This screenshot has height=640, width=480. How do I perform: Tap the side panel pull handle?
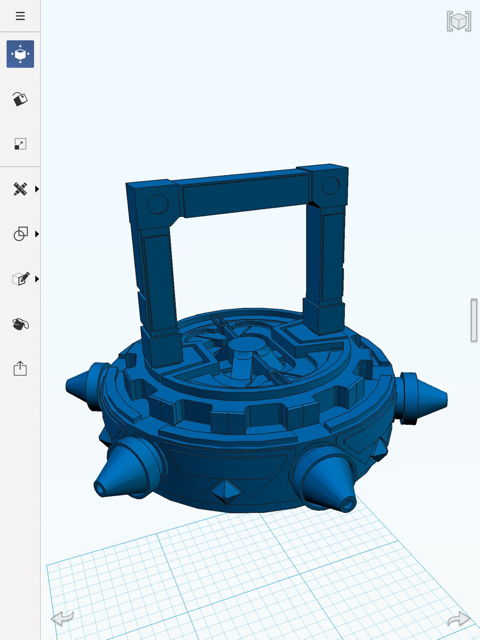[x=474, y=320]
